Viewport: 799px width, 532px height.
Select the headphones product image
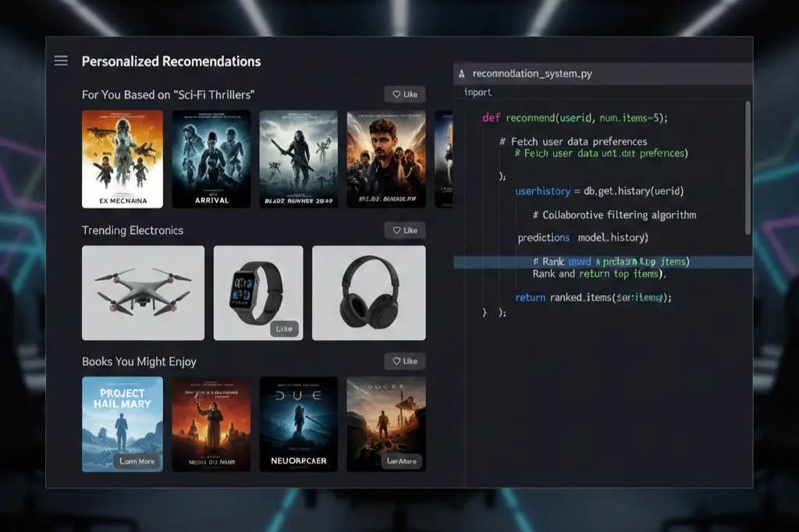tap(368, 293)
